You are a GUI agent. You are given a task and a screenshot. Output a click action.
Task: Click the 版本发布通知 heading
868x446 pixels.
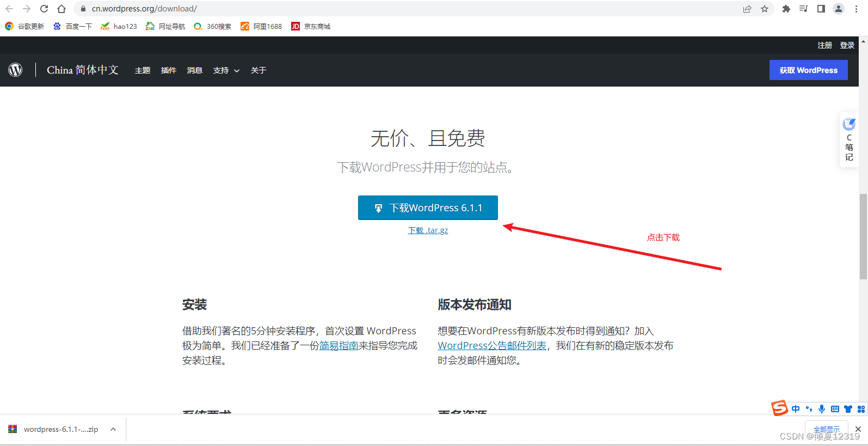(475, 305)
